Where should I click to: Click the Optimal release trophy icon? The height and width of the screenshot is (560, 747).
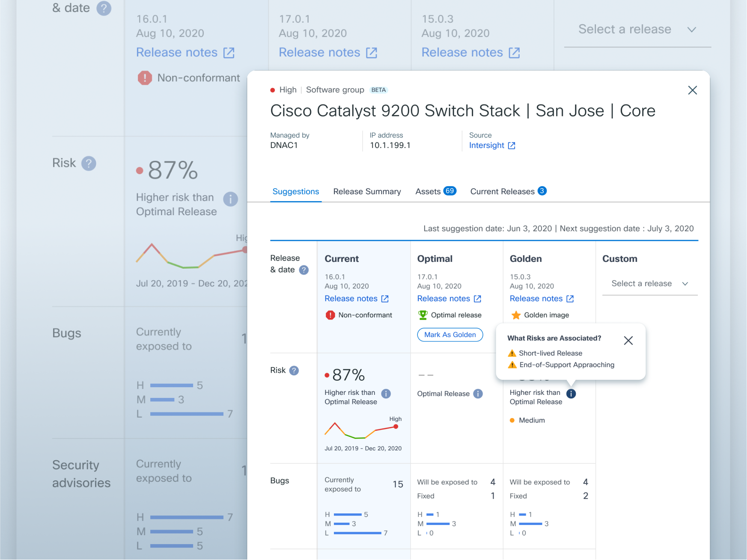click(x=423, y=315)
